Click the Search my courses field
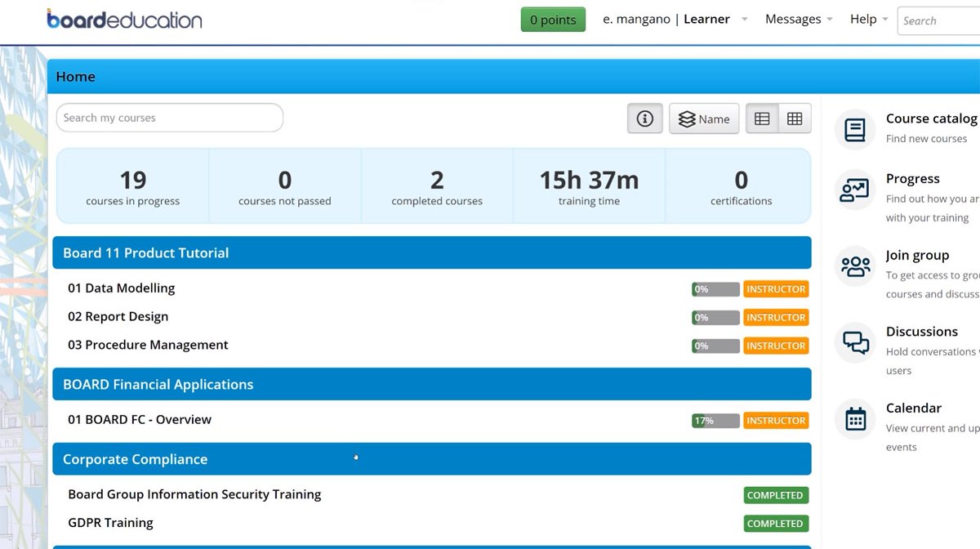The height and width of the screenshot is (549, 980). 169,118
